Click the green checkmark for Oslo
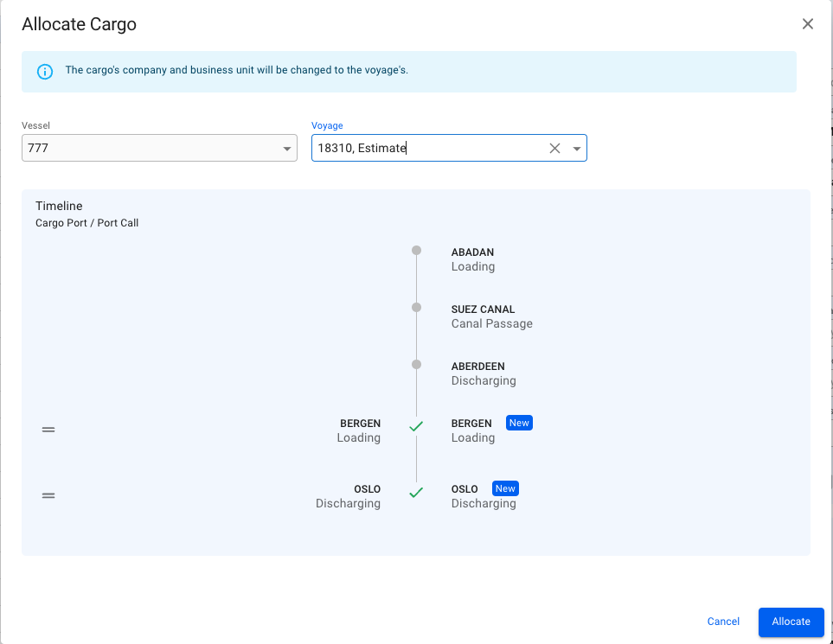 416,492
